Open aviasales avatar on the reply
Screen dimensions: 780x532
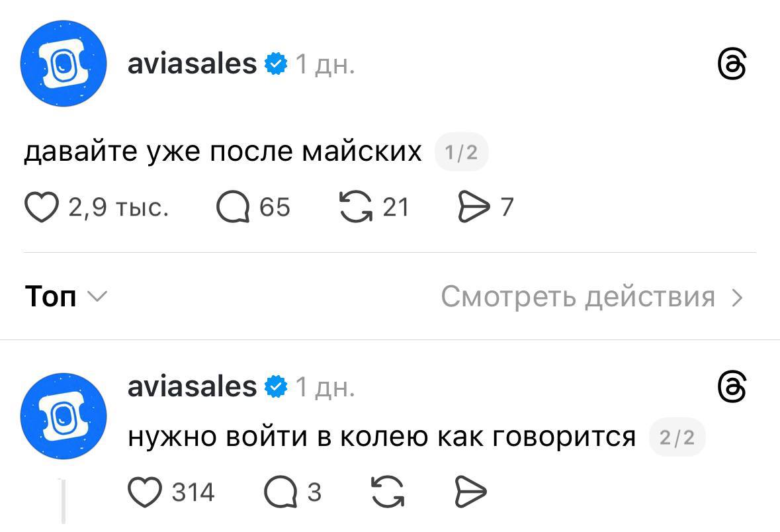(x=64, y=415)
